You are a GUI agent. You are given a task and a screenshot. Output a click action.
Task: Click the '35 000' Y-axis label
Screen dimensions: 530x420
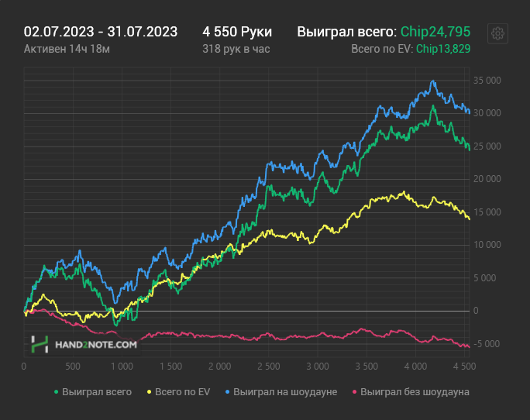click(487, 81)
